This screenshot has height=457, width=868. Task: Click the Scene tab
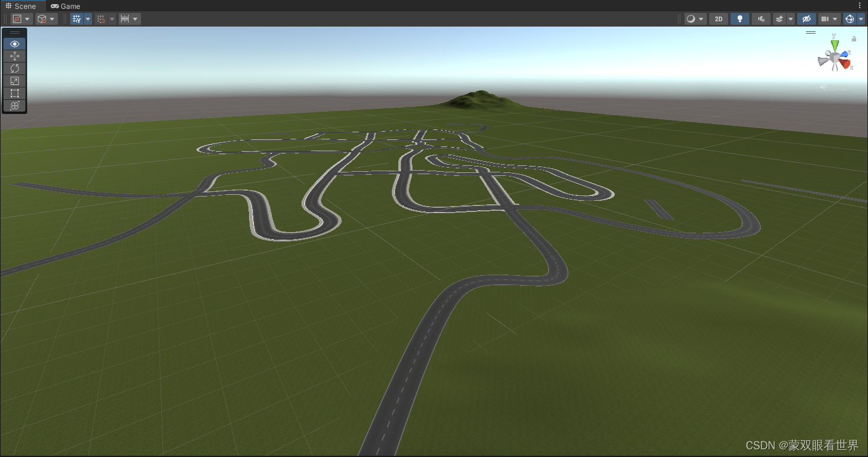21,6
